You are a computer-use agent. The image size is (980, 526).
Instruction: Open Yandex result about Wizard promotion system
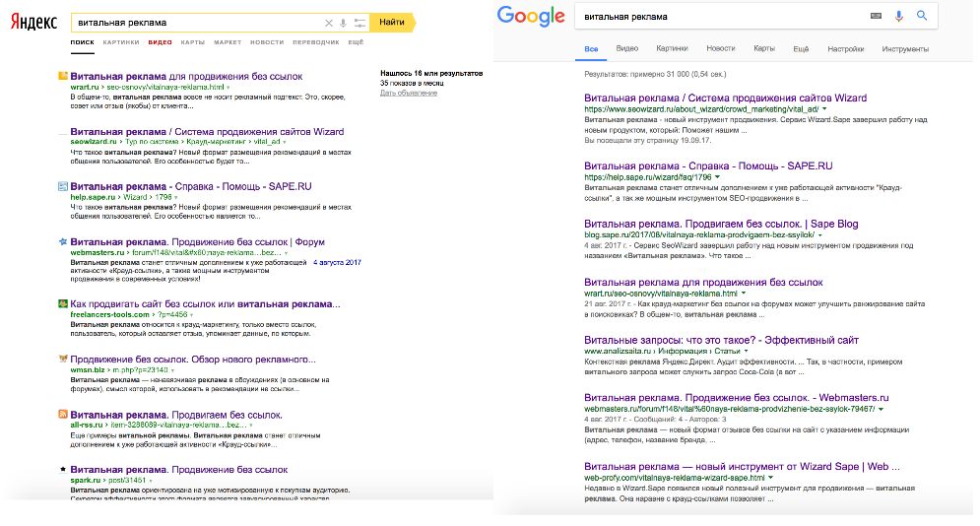[207, 132]
